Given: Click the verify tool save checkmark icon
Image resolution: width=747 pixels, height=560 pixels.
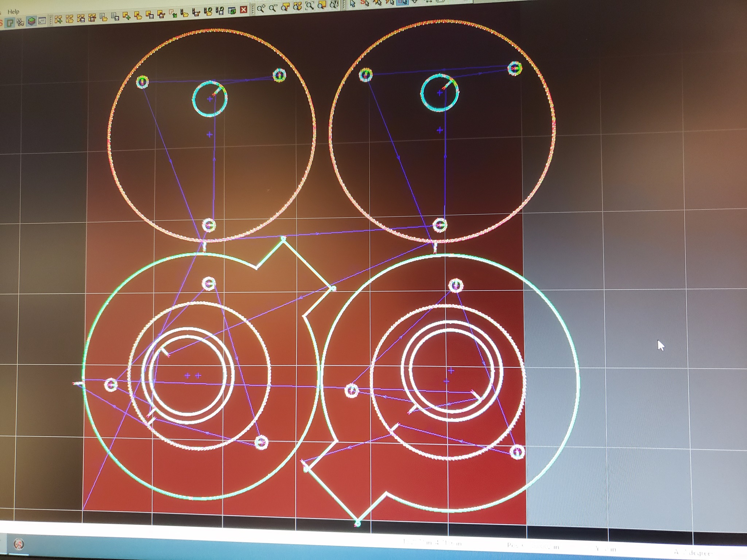Looking at the screenshot, I should click(x=220, y=11).
